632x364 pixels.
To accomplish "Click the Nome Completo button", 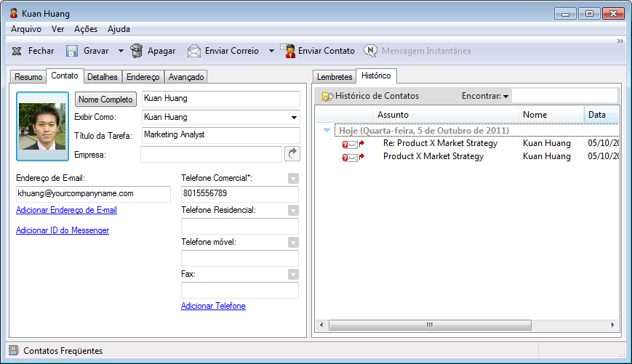I will (105, 100).
